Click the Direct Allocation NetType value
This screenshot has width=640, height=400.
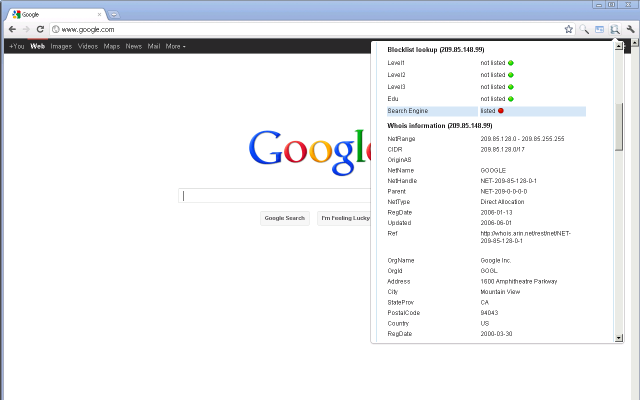pyautogui.click(x=502, y=202)
